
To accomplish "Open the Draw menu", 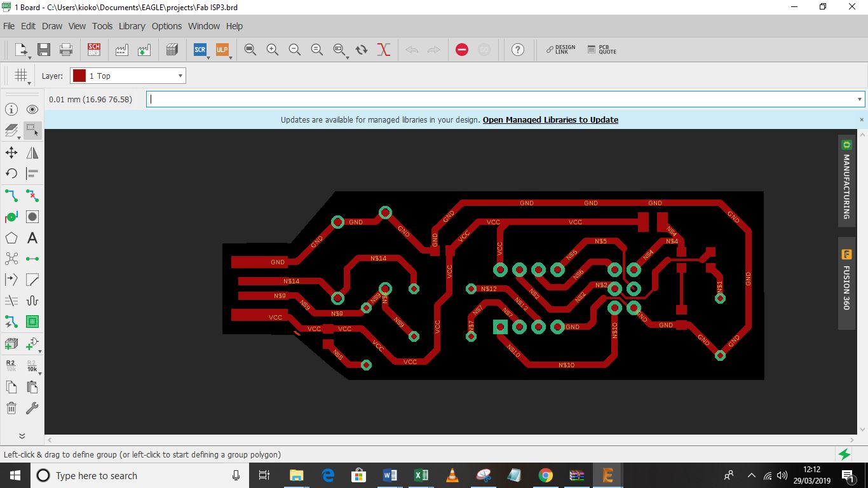I will pyautogui.click(x=52, y=26).
